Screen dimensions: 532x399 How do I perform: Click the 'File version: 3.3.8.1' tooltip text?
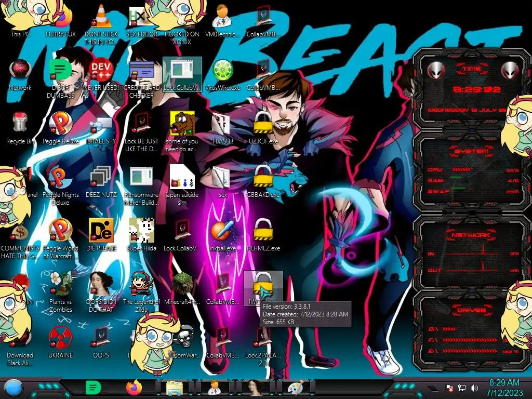tap(286, 307)
